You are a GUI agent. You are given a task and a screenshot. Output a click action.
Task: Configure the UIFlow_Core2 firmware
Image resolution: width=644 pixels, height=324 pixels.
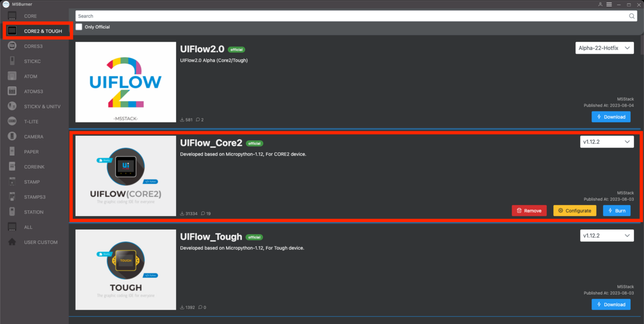click(x=575, y=210)
